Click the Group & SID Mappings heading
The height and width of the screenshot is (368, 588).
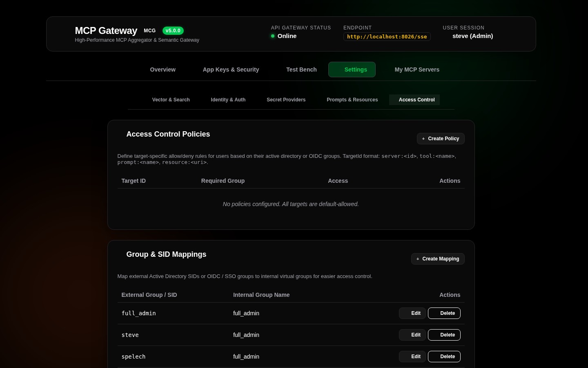pyautogui.click(x=166, y=254)
